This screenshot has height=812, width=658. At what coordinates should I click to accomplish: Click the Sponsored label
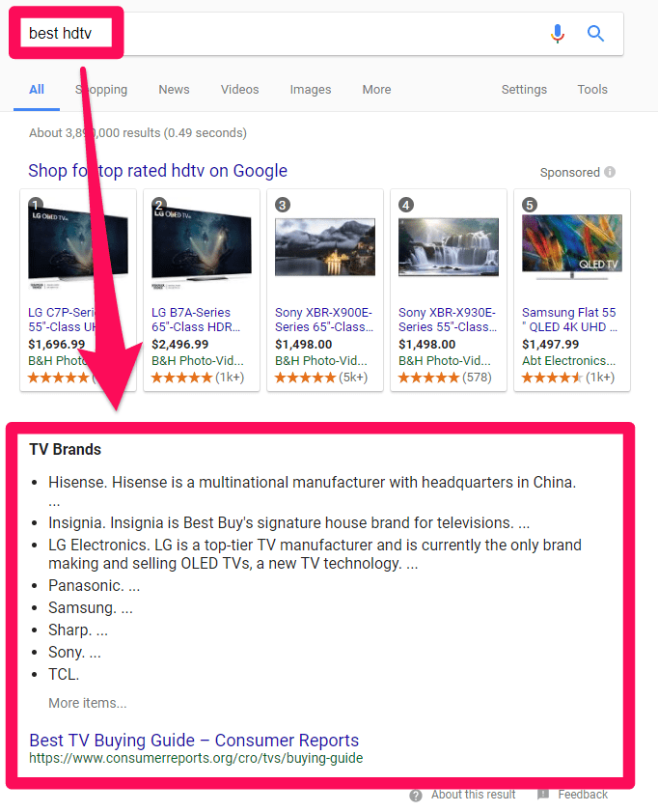coord(569,172)
